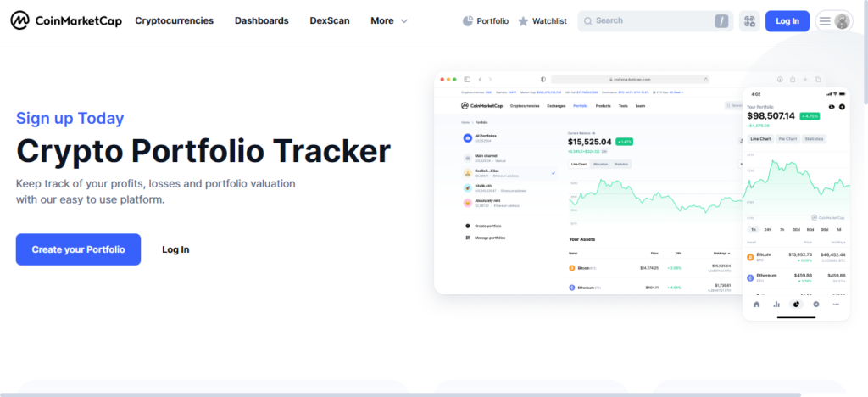Click home icon in phone bottom bar
This screenshot has width=868, height=397.
click(757, 304)
